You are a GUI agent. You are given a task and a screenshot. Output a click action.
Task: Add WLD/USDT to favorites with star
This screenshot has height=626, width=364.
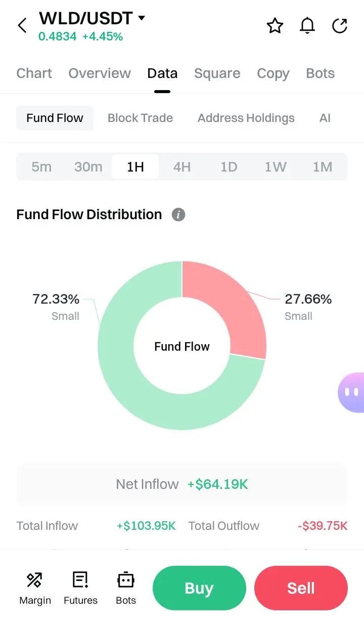click(275, 25)
